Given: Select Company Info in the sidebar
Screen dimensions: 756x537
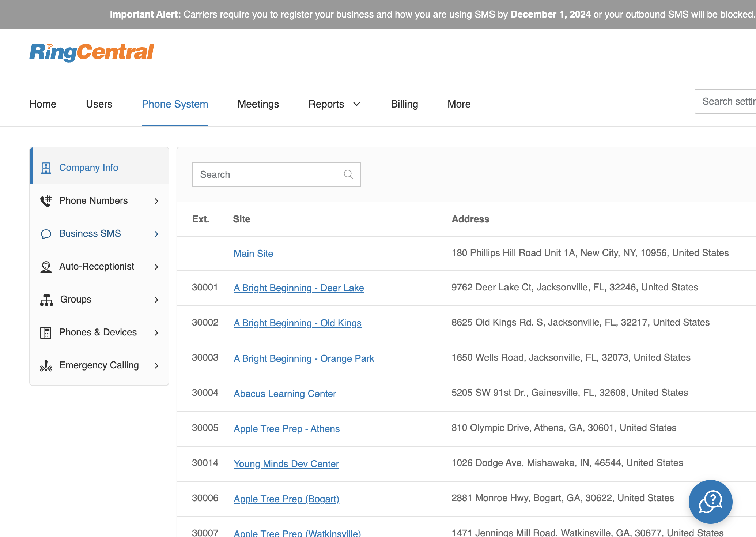Looking at the screenshot, I should click(99, 168).
